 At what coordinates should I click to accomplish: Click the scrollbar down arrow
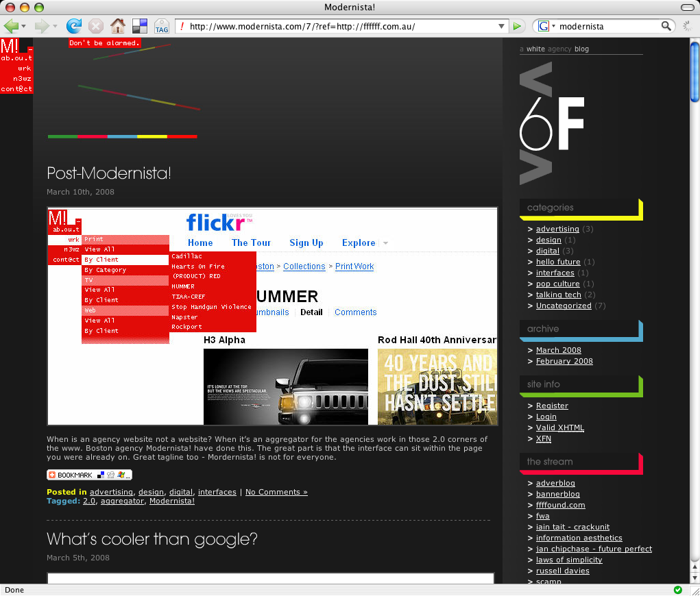click(695, 578)
